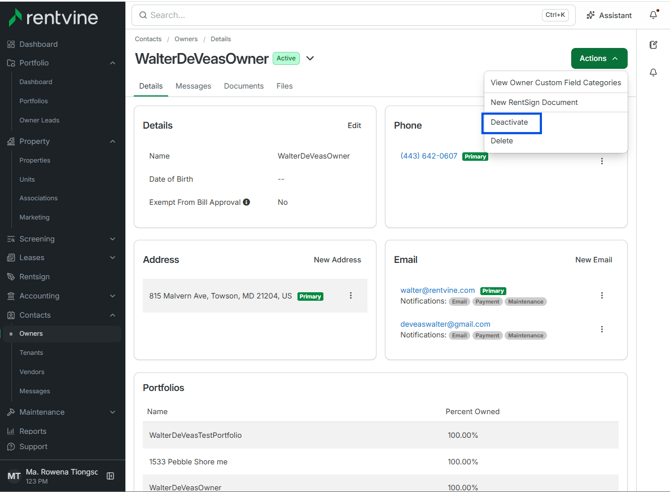Expand the Accounting sidebar section
This screenshot has height=492, width=670.
point(112,296)
